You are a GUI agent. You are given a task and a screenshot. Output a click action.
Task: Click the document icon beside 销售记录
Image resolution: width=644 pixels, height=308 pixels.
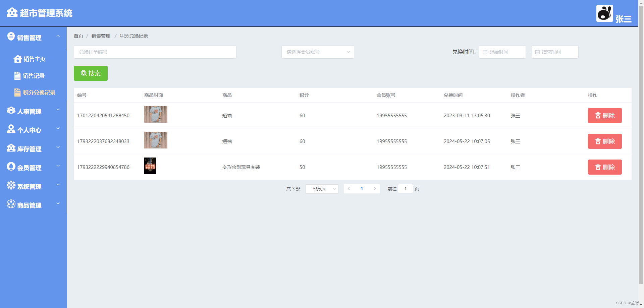(17, 76)
